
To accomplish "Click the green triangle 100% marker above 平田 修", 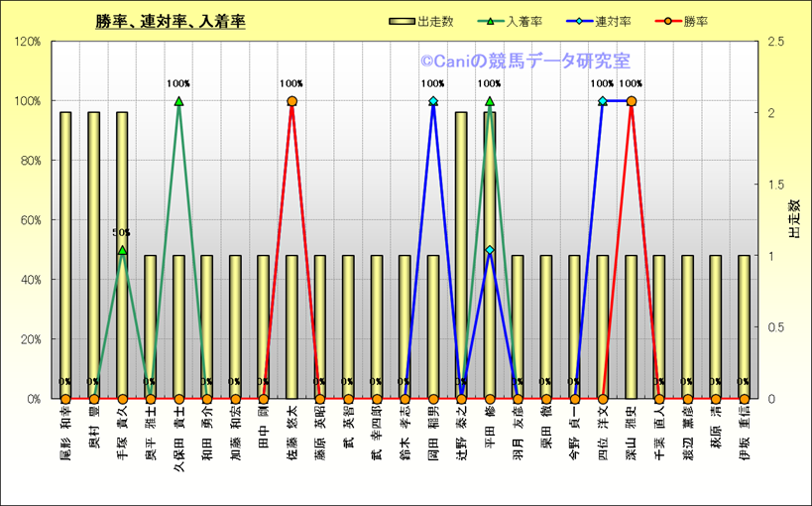I will click(x=490, y=101).
